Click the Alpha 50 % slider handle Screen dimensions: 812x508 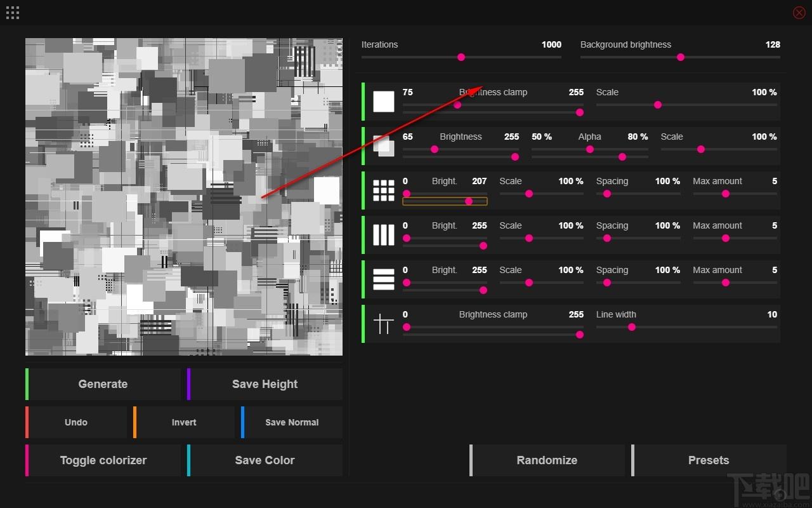tap(590, 149)
